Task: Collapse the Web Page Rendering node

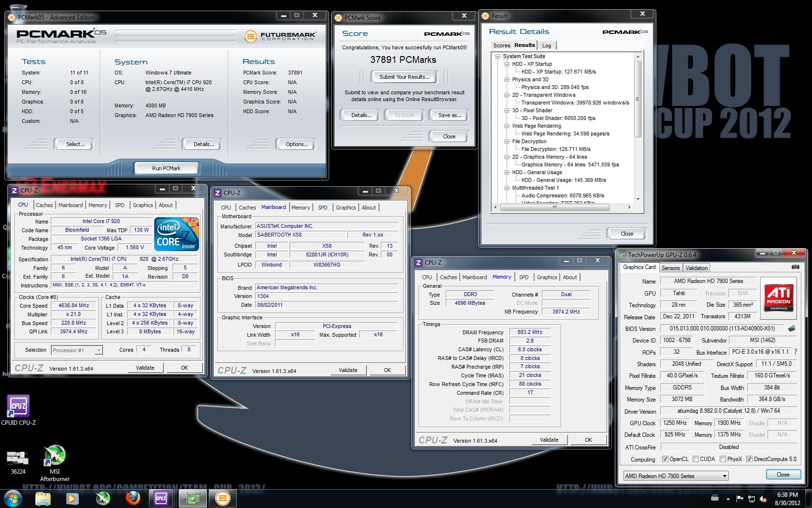Action: coord(507,126)
